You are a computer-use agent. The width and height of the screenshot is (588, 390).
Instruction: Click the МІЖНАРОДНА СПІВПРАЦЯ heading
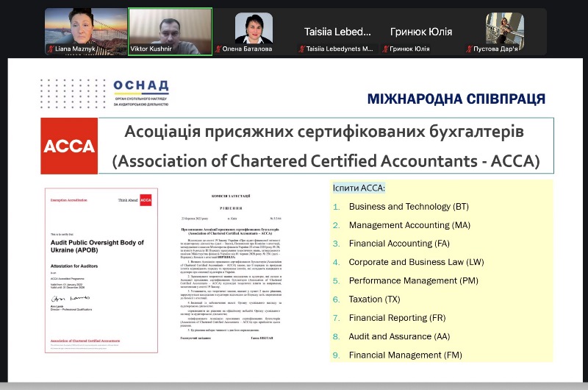click(456, 99)
